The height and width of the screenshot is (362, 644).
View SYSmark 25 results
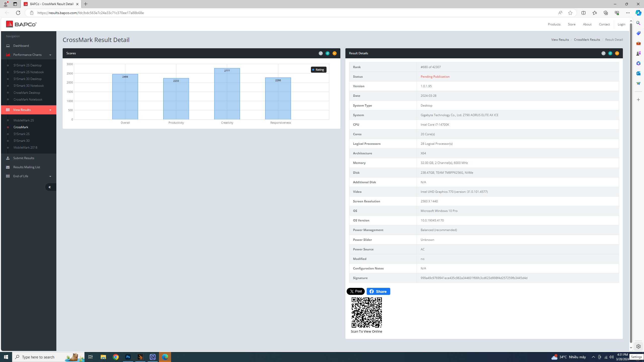(x=21, y=134)
